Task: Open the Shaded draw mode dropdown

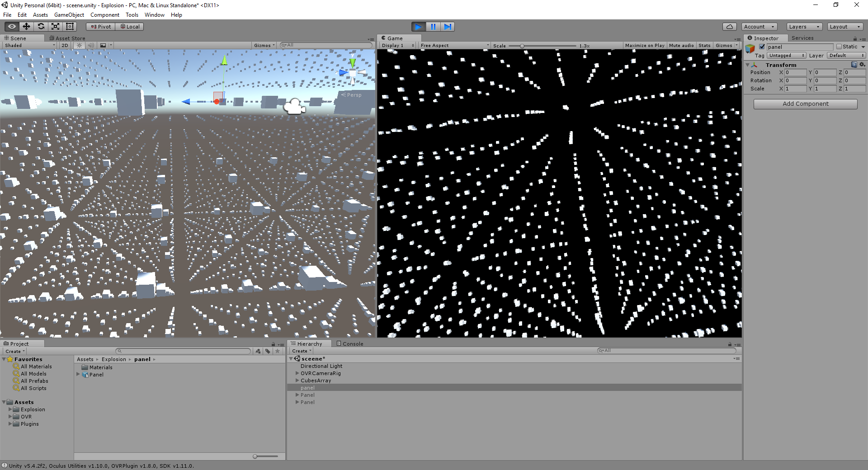Action: 30,45
